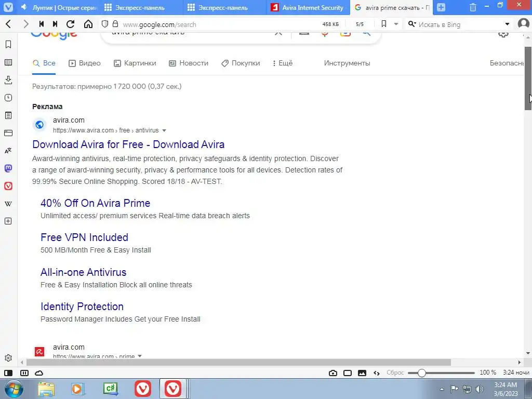
Task: Mute the Лунтик tab audio icon
Action: [24, 7]
